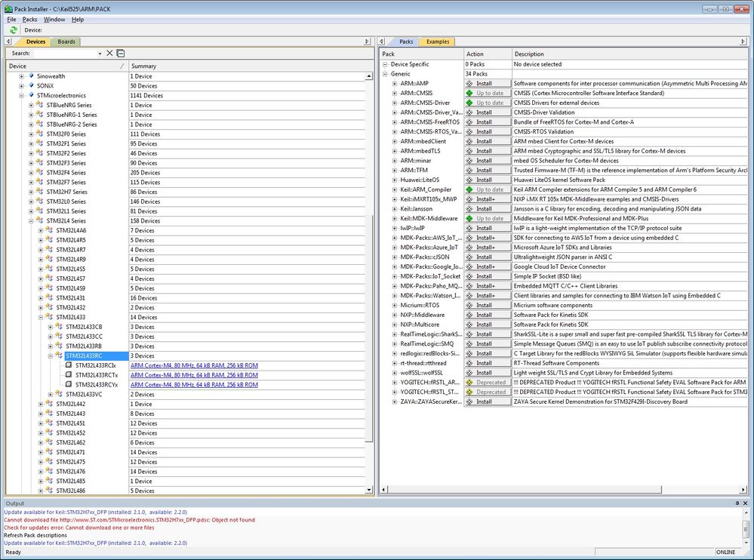Click the Pack Installer app icon in title bar
Viewport: 754px width, 560px height.
pyautogui.click(x=8, y=8)
